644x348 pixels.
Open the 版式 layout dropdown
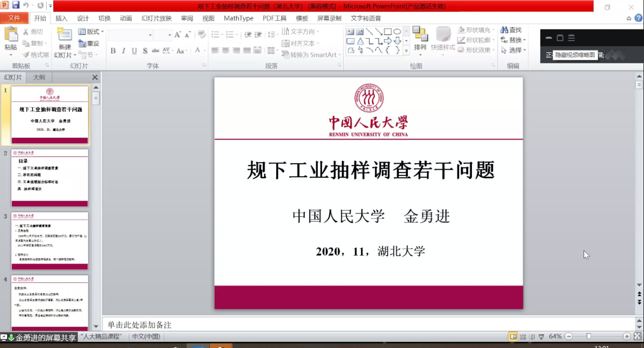91,32
